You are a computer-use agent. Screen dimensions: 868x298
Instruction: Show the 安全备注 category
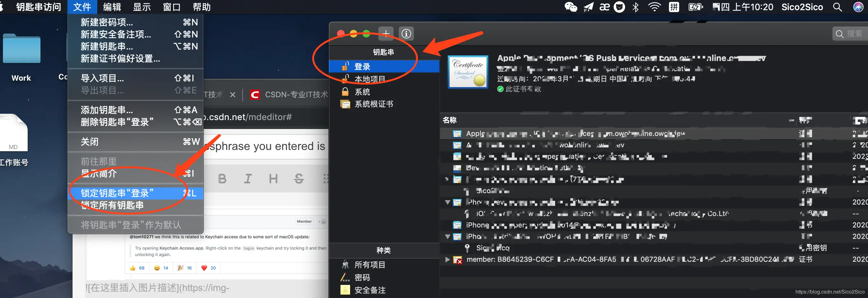[x=384, y=290]
